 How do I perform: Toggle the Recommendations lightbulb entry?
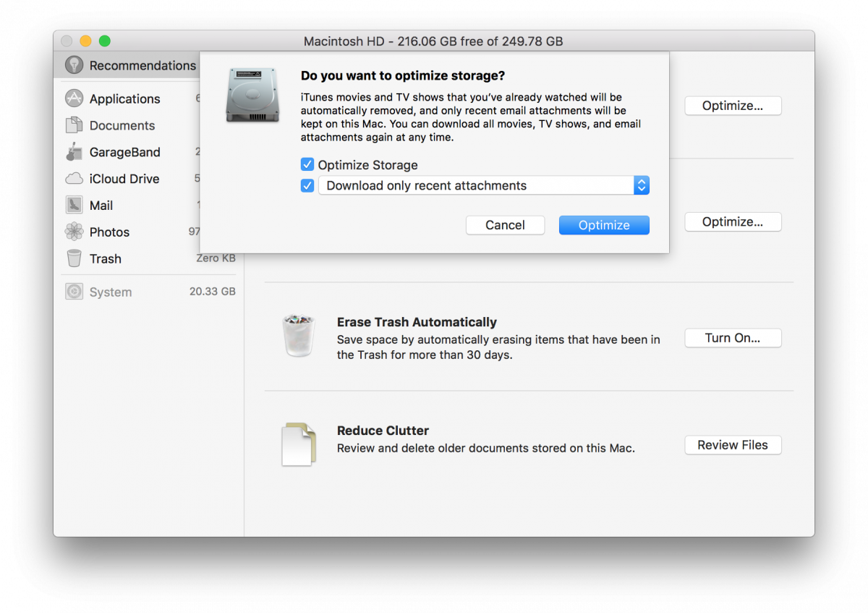click(75, 65)
